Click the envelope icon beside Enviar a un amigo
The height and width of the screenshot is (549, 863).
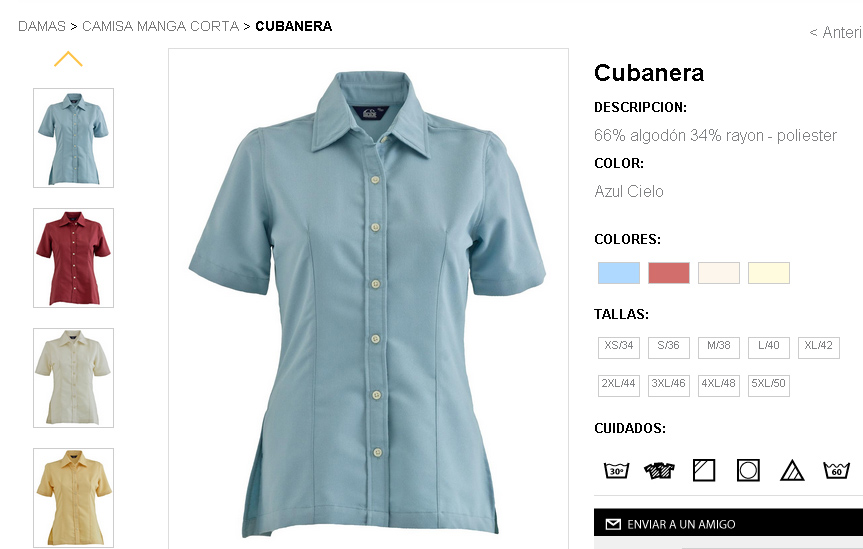coord(613,524)
